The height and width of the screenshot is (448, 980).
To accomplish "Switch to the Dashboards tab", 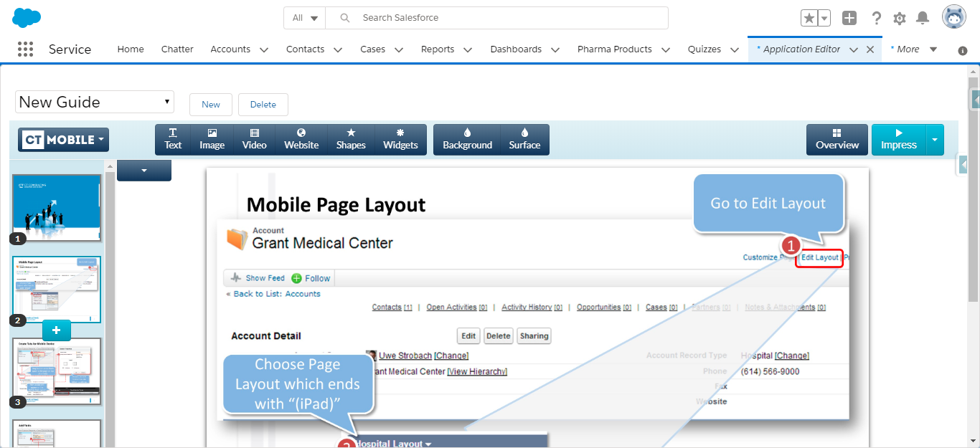I will pos(516,49).
